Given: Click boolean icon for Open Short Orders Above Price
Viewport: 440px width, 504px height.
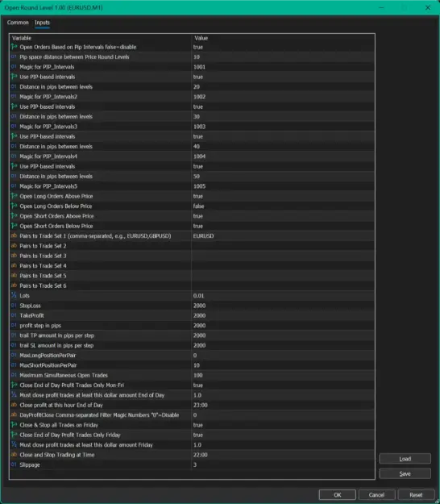Looking at the screenshot, I should (14, 216).
